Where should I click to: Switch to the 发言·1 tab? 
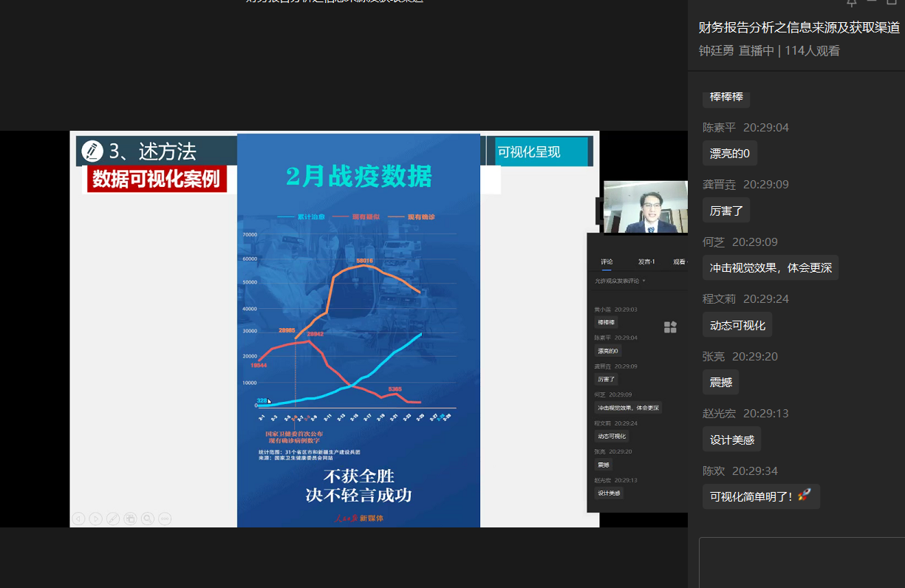point(646,261)
